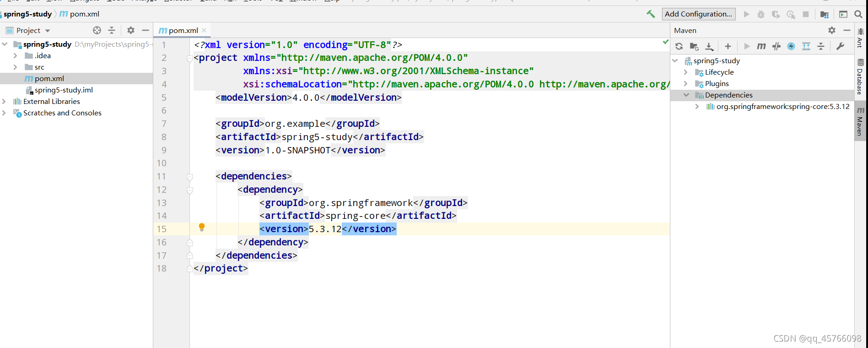Image resolution: width=868 pixels, height=348 pixels.
Task: Click the green Build Project hammer icon
Action: pyautogui.click(x=650, y=14)
